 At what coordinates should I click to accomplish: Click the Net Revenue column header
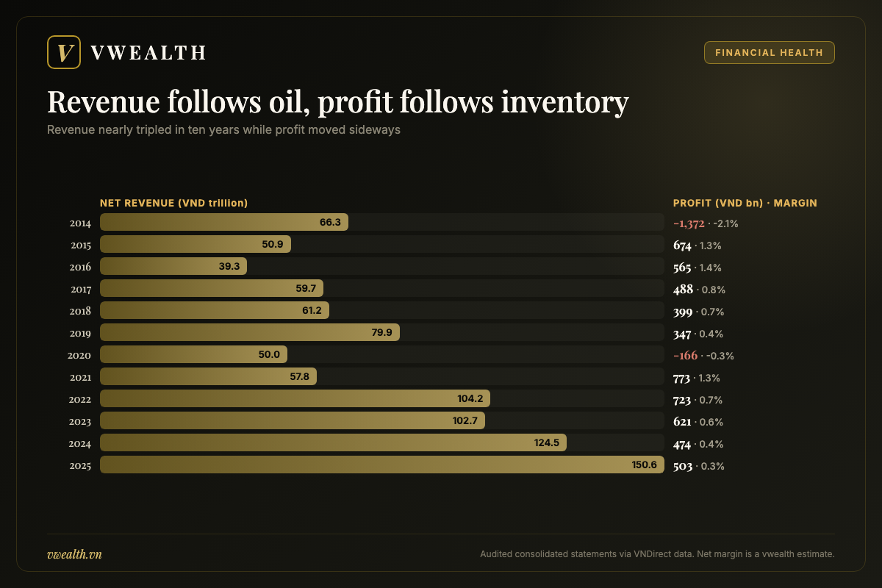(x=173, y=203)
